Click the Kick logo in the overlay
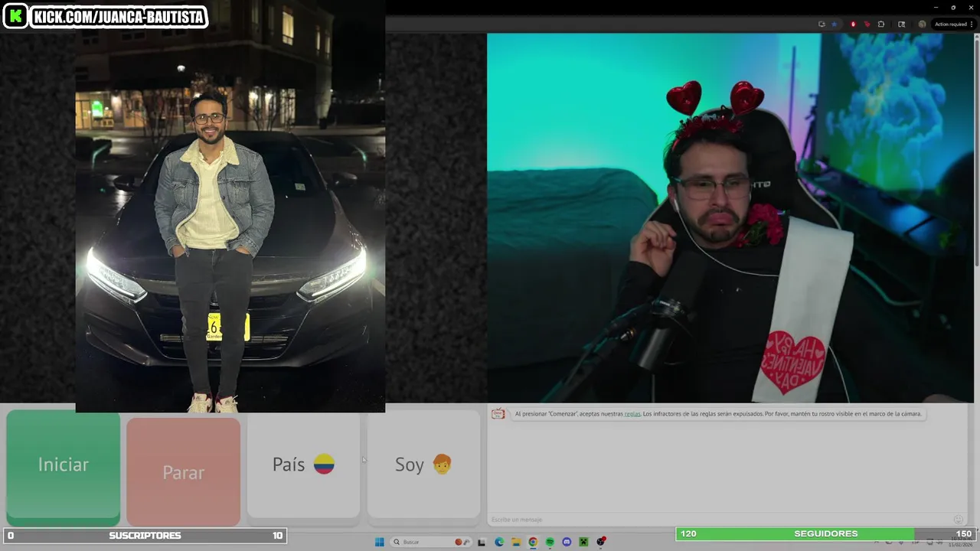 15,16
